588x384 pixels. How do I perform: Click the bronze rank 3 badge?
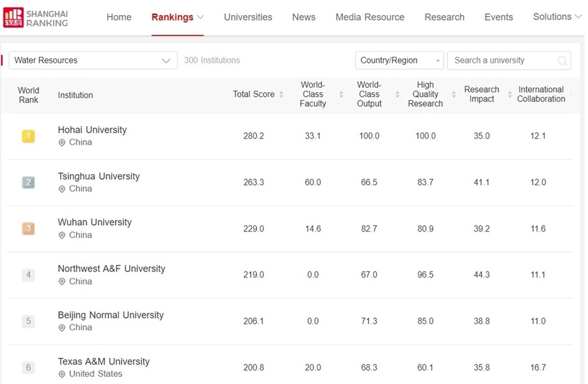[x=28, y=229]
